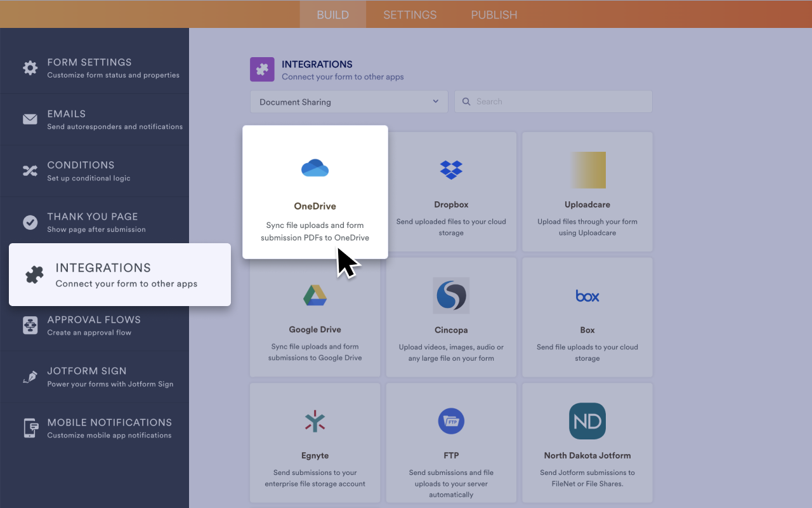Switch to the Settings tab
The width and height of the screenshot is (812, 508).
click(x=409, y=14)
